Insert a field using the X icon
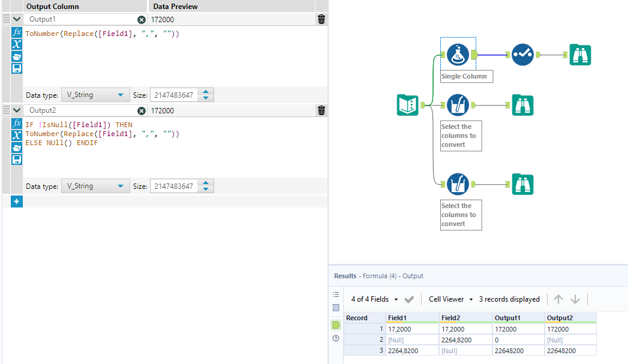Screen dimensions: 628x364 [x=16, y=44]
